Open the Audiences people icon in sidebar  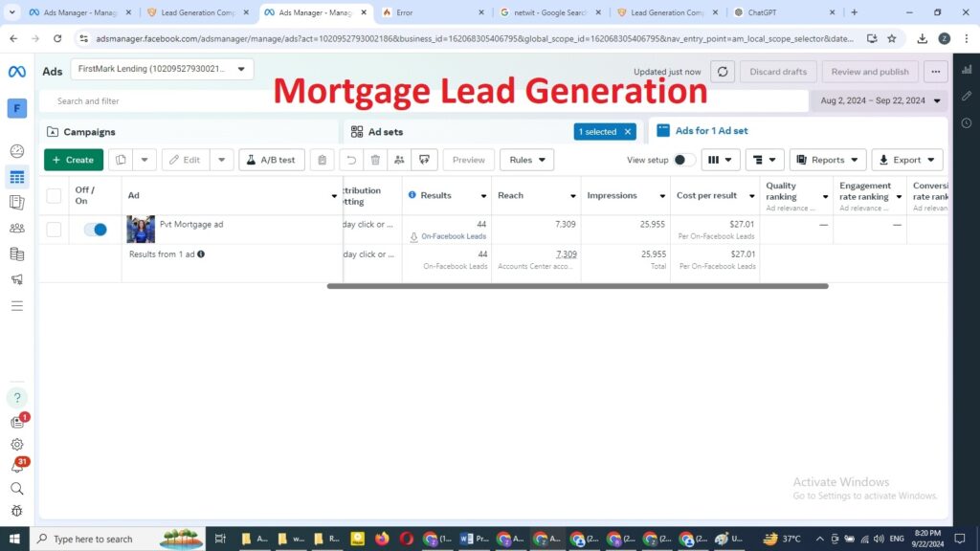(x=17, y=228)
